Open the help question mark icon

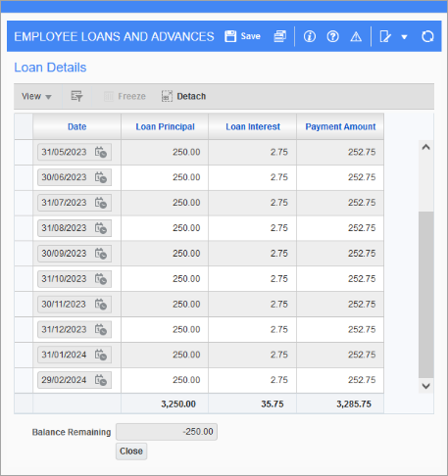(x=332, y=36)
